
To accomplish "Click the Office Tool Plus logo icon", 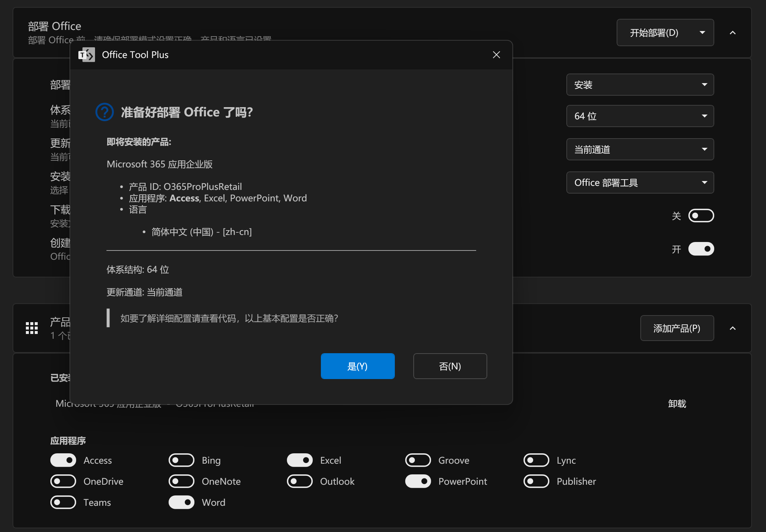I will coord(87,55).
